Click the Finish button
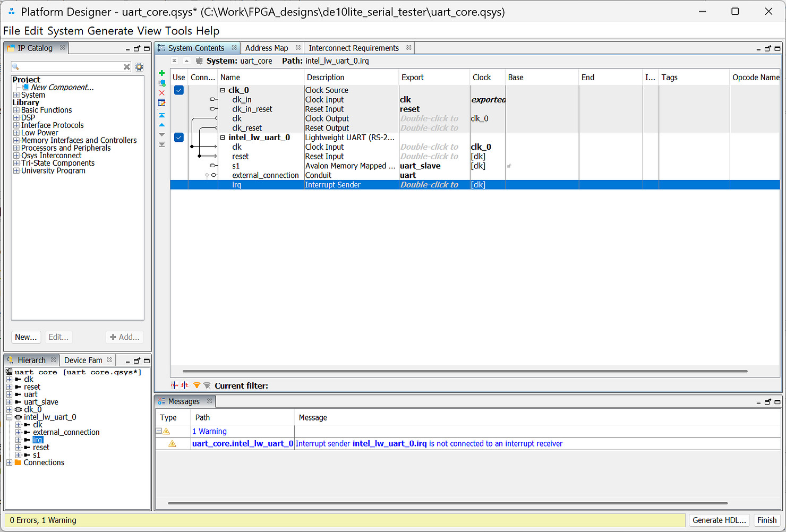 coord(766,520)
